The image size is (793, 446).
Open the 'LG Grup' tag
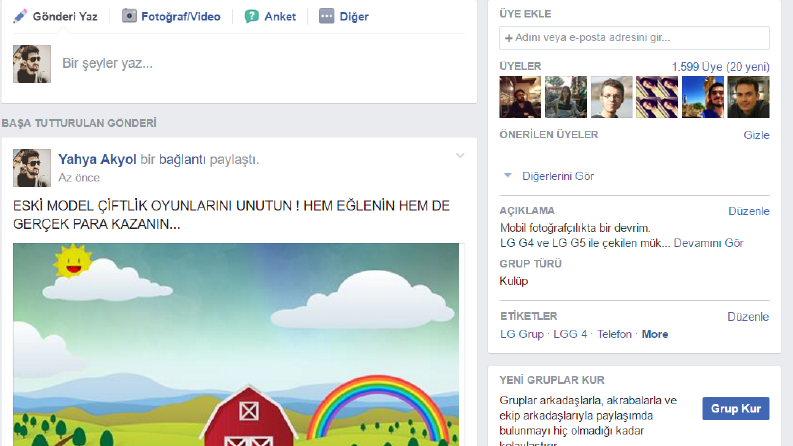click(521, 334)
